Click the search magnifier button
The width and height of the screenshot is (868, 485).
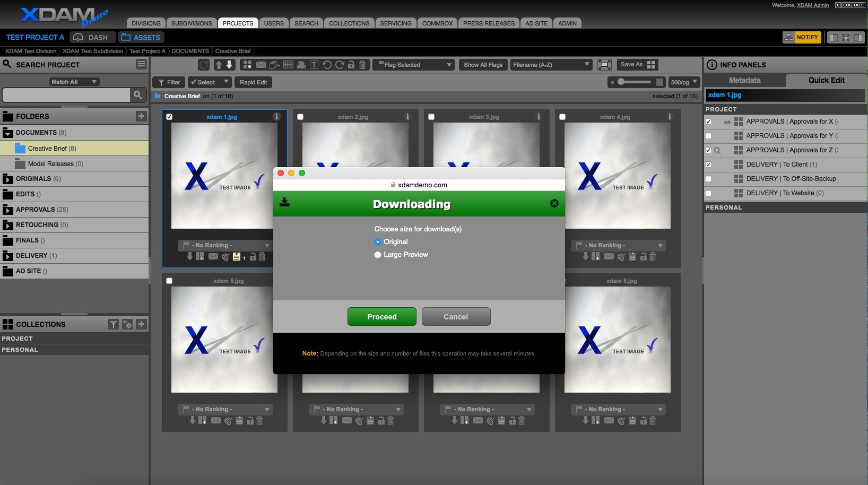tap(138, 95)
